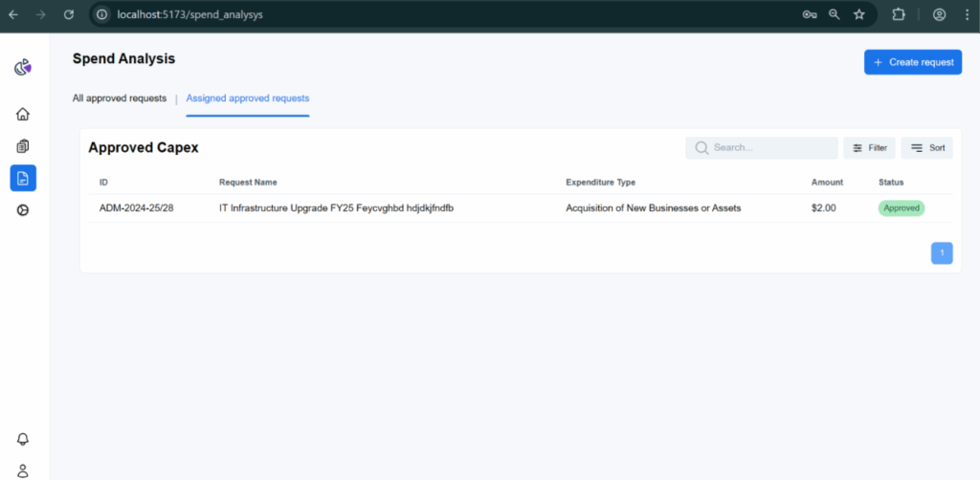Open the Home icon in sidebar
980x480 pixels.
[23, 114]
